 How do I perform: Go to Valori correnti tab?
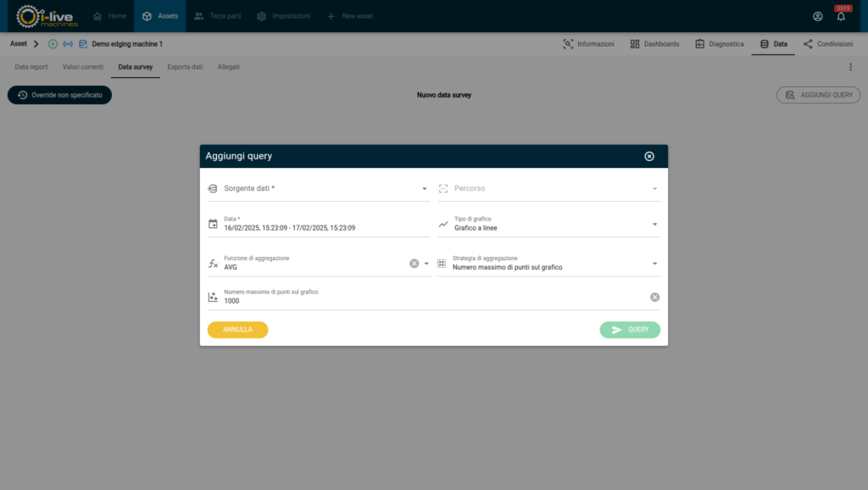pyautogui.click(x=83, y=67)
